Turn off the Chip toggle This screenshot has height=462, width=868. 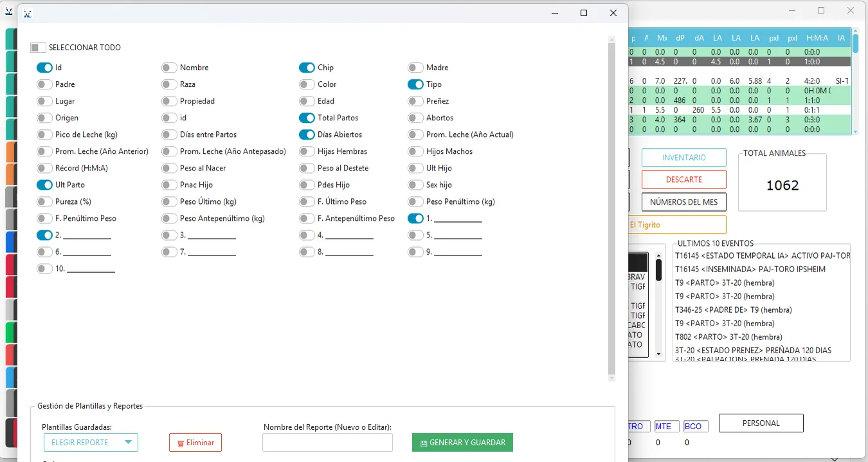pos(307,68)
